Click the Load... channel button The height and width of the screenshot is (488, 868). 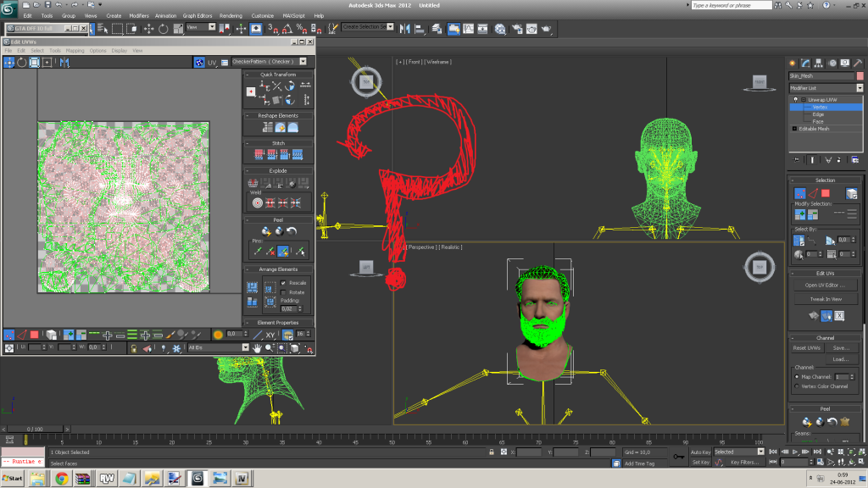[841, 359]
